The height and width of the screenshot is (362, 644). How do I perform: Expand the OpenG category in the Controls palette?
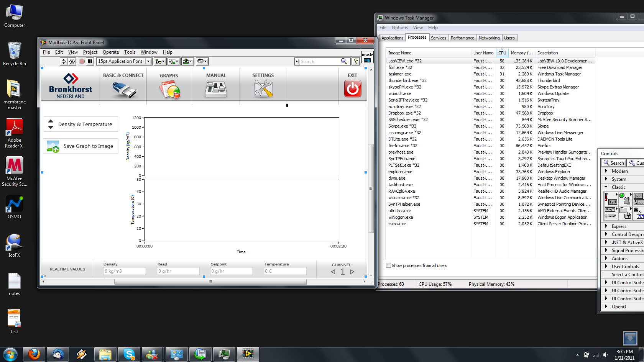(606, 306)
